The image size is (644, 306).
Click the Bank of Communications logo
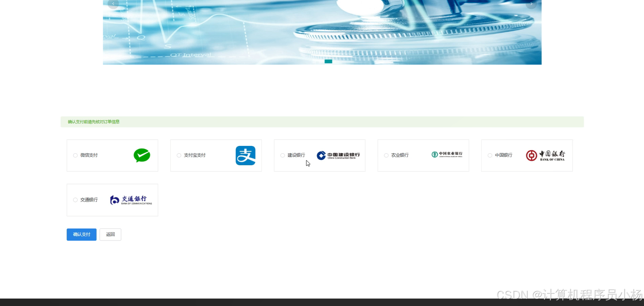click(131, 200)
